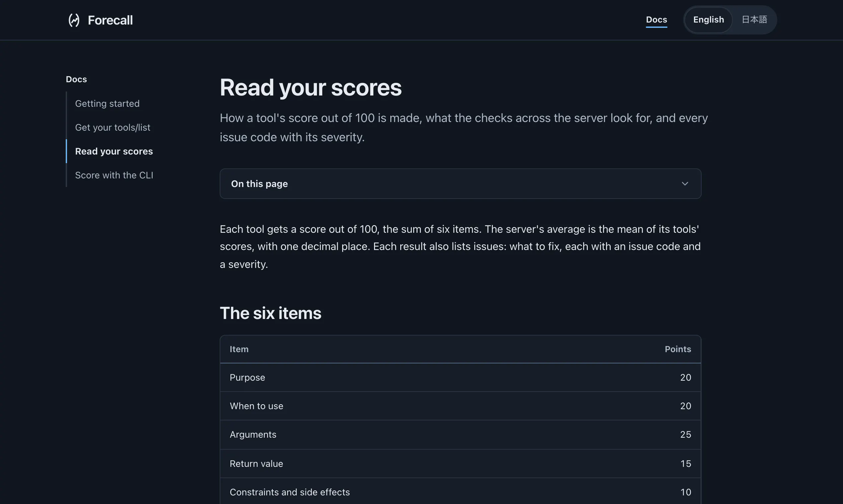Open the Docs tab in header
This screenshot has height=504, width=843.
[x=656, y=20]
